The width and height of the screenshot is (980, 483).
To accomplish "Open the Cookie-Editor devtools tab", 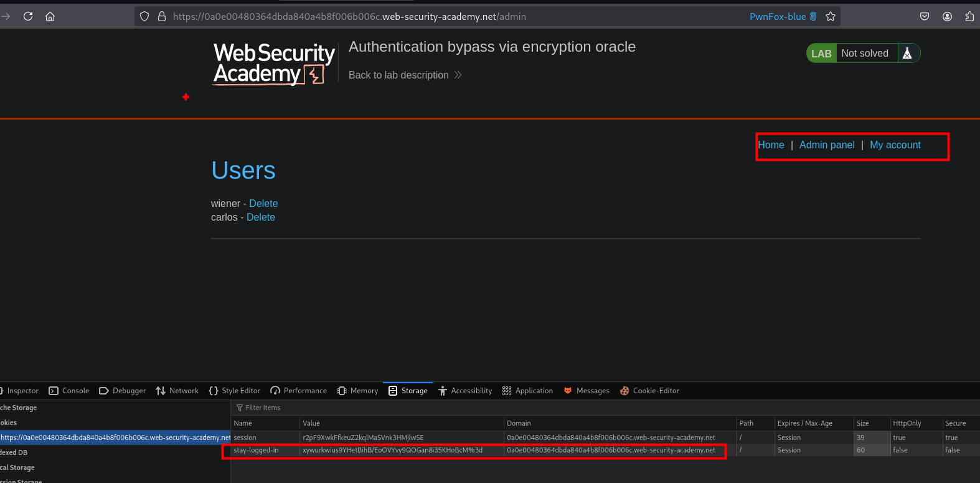I will [649, 391].
